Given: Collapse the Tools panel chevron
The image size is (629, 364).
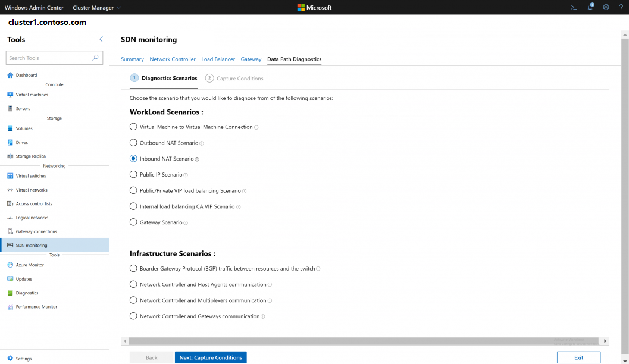Looking at the screenshot, I should [x=101, y=39].
